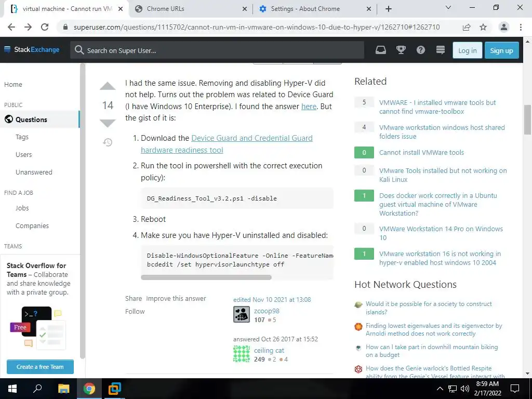Viewport: 532px width, 399px height.
Task: Show hidden system tray icons
Action: (x=440, y=389)
